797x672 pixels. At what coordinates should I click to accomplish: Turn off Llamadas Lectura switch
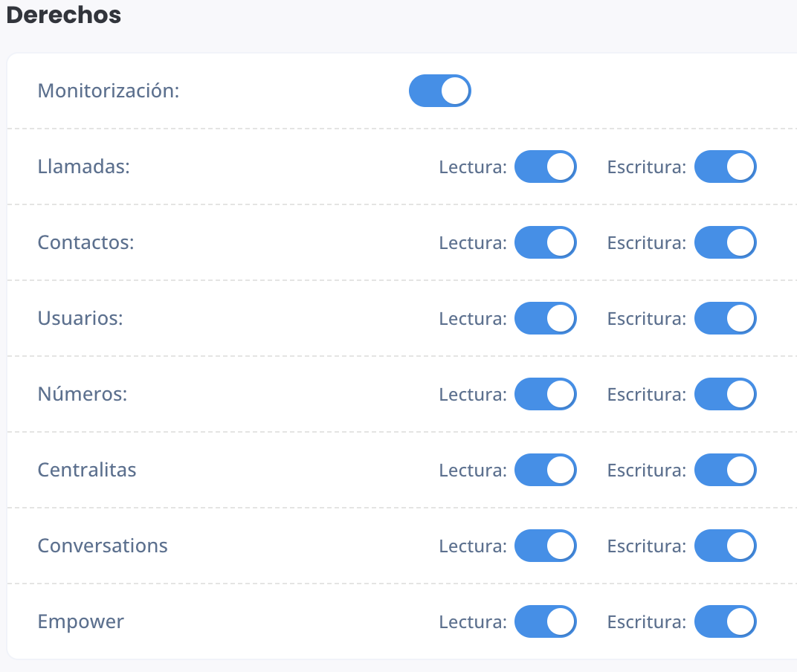click(546, 167)
